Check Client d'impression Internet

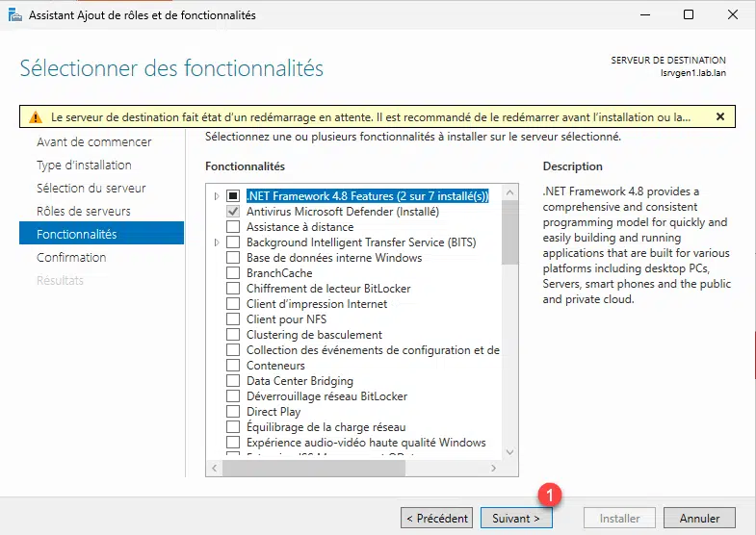(233, 304)
